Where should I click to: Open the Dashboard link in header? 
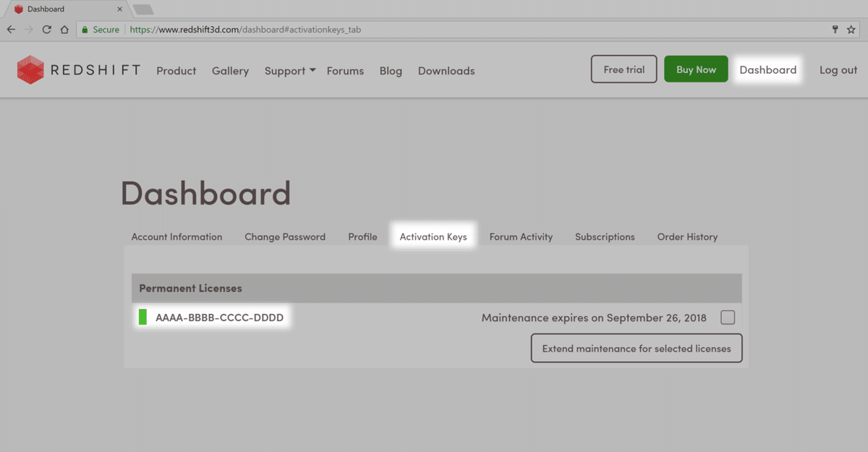pyautogui.click(x=768, y=69)
